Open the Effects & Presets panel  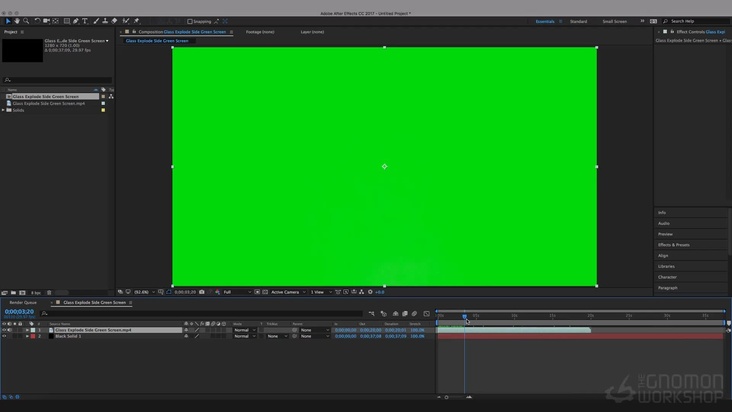pyautogui.click(x=673, y=244)
